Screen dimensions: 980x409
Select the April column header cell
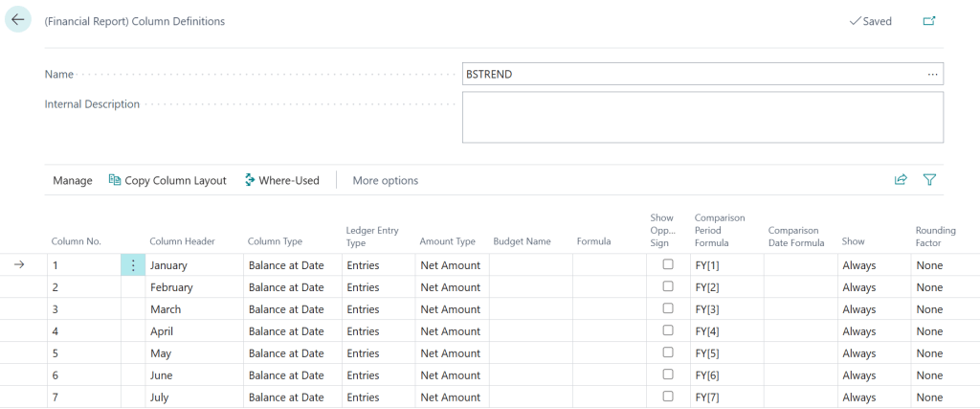click(x=194, y=330)
